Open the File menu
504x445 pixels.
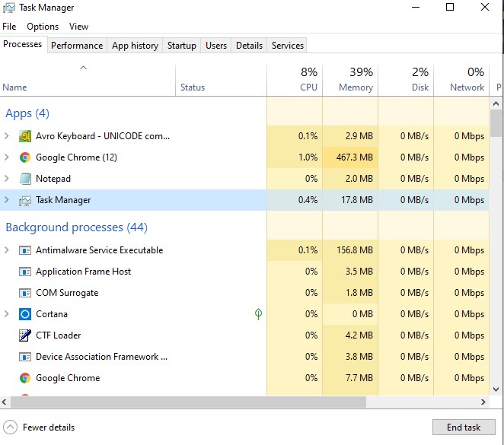point(9,27)
